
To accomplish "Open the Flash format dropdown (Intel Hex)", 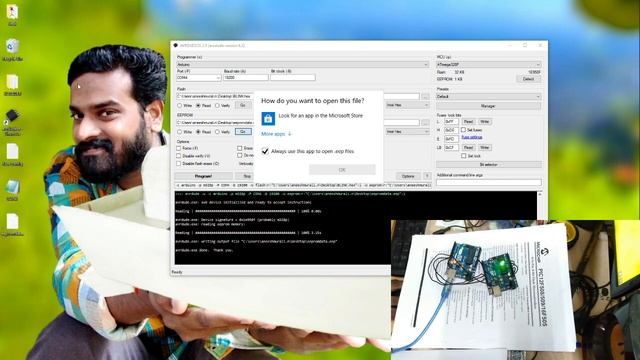I will (407, 105).
